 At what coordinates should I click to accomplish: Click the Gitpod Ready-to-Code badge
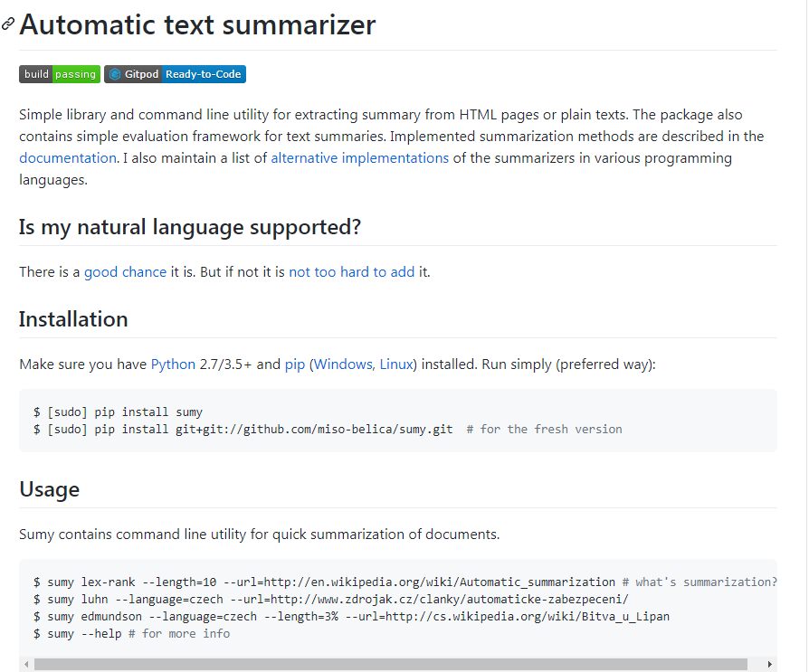tap(175, 74)
